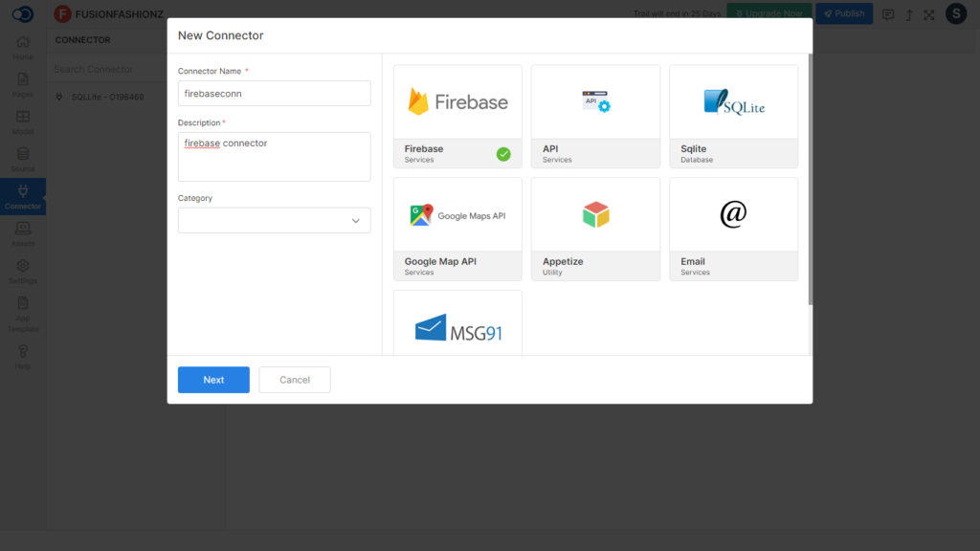This screenshot has height=551, width=980.
Task: Click the connector list scrollbar in dialog
Action: tap(810, 180)
